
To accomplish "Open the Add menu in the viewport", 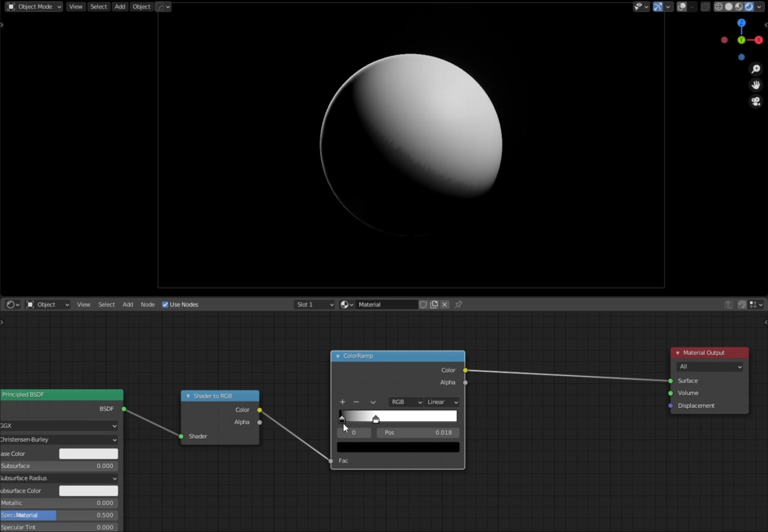I will tap(119, 7).
